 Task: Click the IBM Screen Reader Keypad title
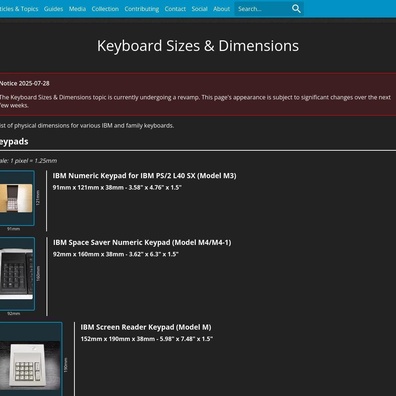(146, 327)
